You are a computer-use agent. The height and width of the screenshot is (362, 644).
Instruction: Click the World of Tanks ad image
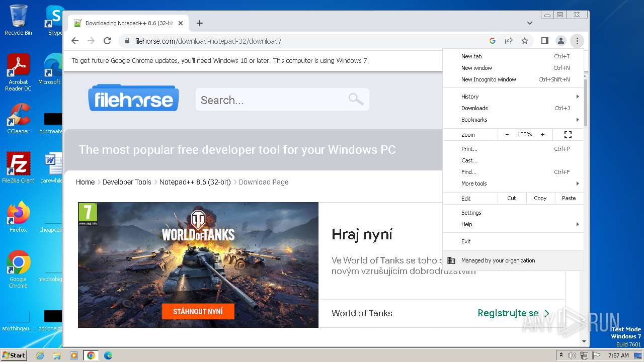(x=198, y=265)
